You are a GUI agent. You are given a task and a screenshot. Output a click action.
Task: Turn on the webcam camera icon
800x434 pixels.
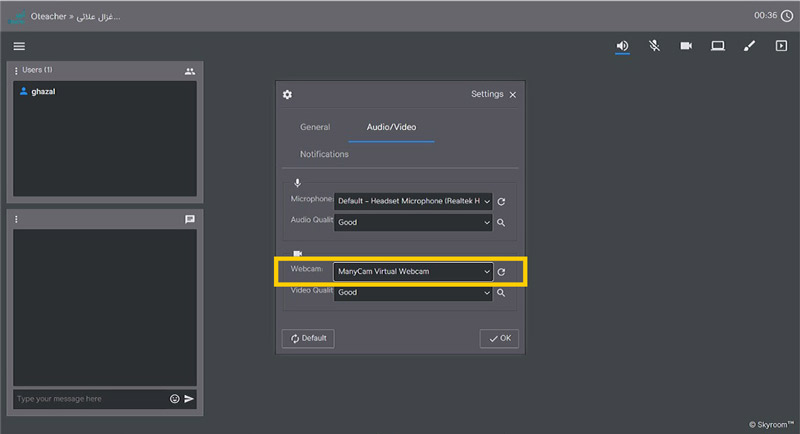point(686,46)
